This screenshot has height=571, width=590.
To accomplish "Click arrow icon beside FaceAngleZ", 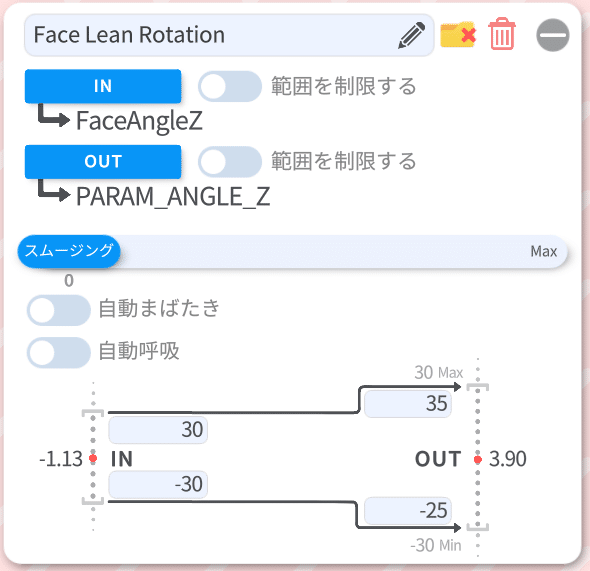I will tap(54, 116).
